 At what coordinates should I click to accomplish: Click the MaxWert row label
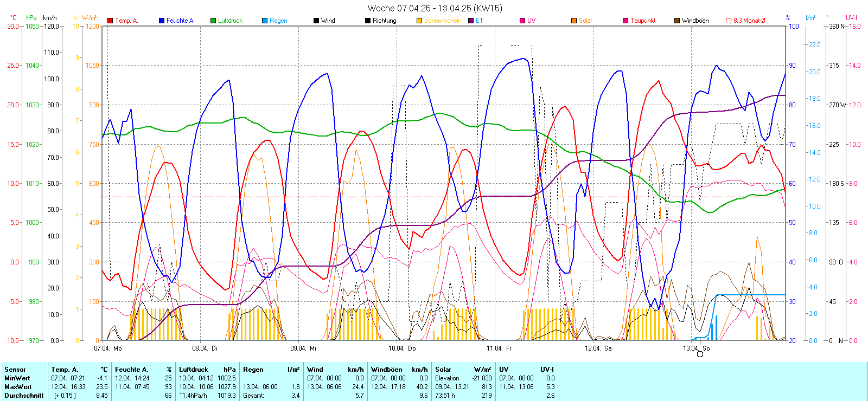[x=18, y=387]
